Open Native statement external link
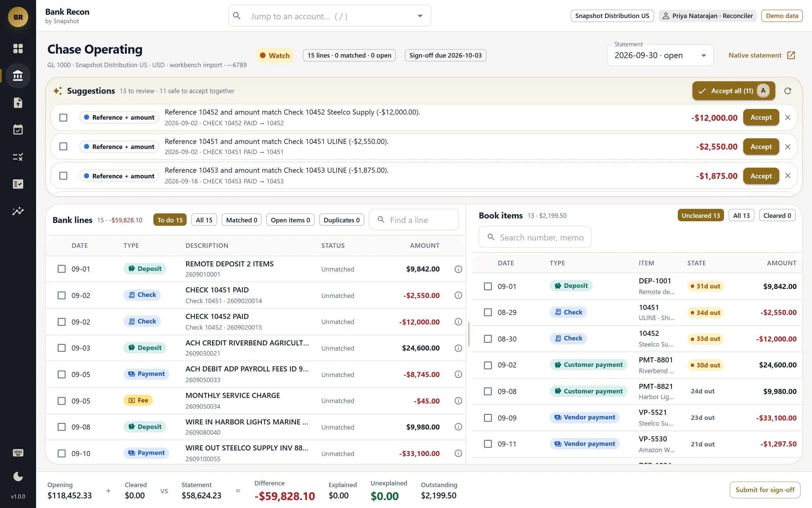The width and height of the screenshot is (812, 508). (762, 55)
